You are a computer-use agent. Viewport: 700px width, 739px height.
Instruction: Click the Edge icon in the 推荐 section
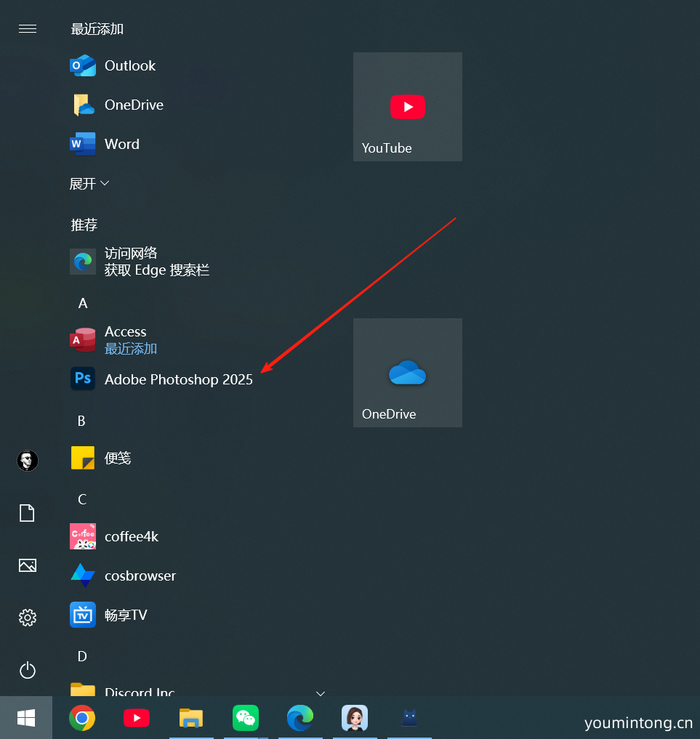(x=83, y=262)
